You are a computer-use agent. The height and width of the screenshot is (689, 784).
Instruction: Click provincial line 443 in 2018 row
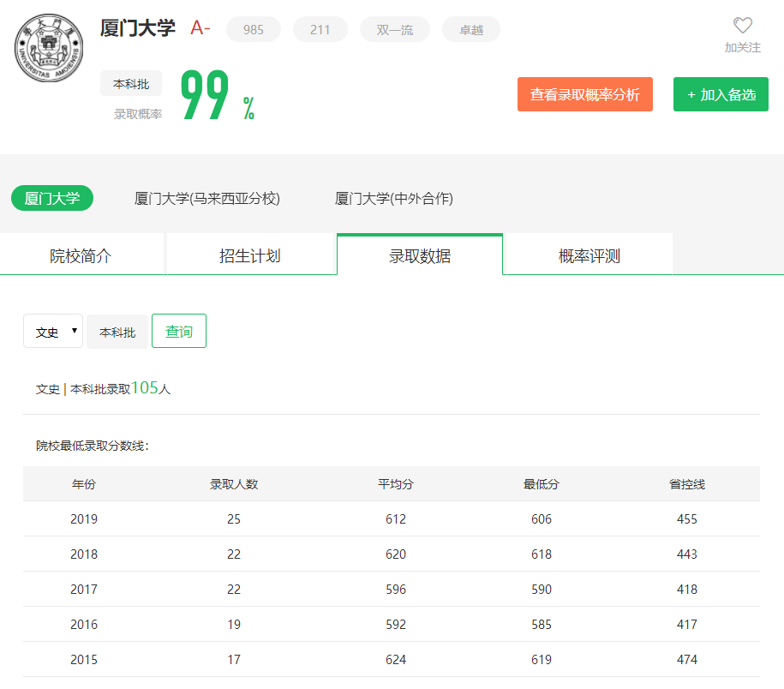[x=687, y=554]
